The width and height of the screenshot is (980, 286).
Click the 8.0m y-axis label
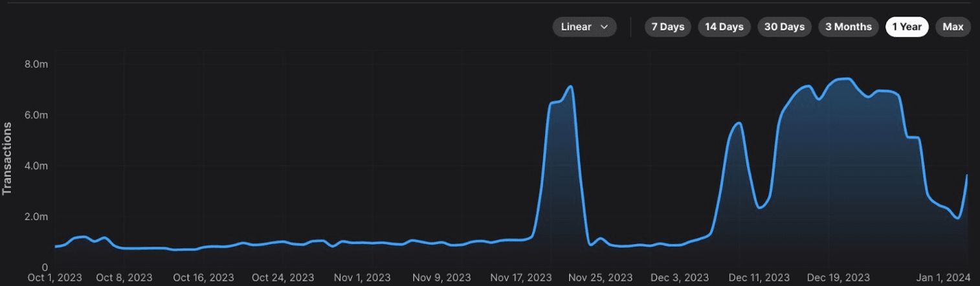coord(36,65)
